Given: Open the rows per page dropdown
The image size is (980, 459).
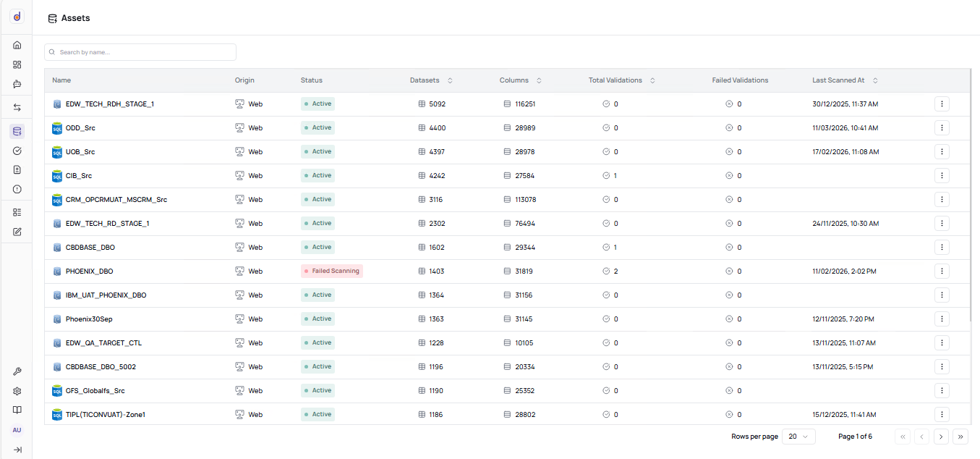Looking at the screenshot, I should pos(798,437).
